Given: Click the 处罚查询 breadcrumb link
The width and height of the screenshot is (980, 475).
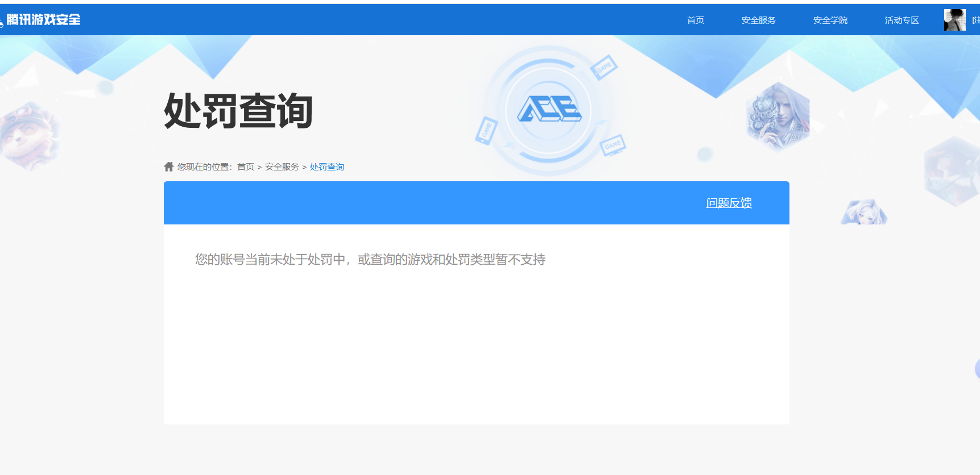Looking at the screenshot, I should coord(327,166).
